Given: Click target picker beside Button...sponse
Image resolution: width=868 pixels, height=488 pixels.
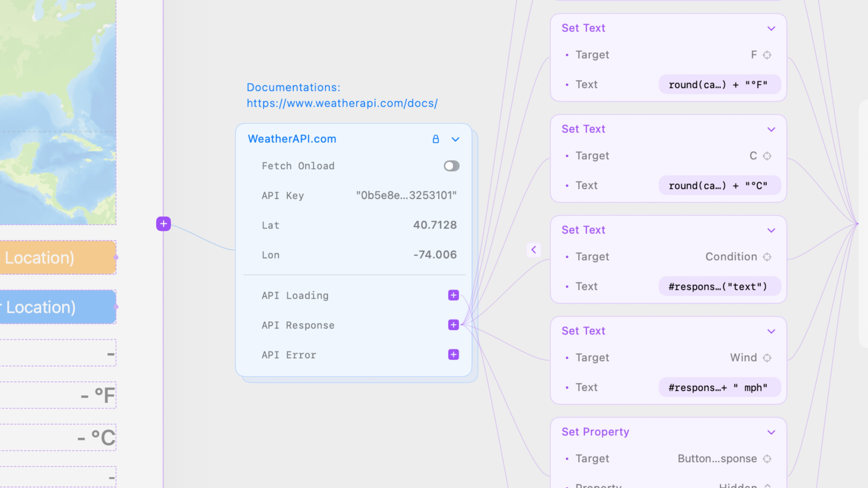Looking at the screenshot, I should click(767, 459).
